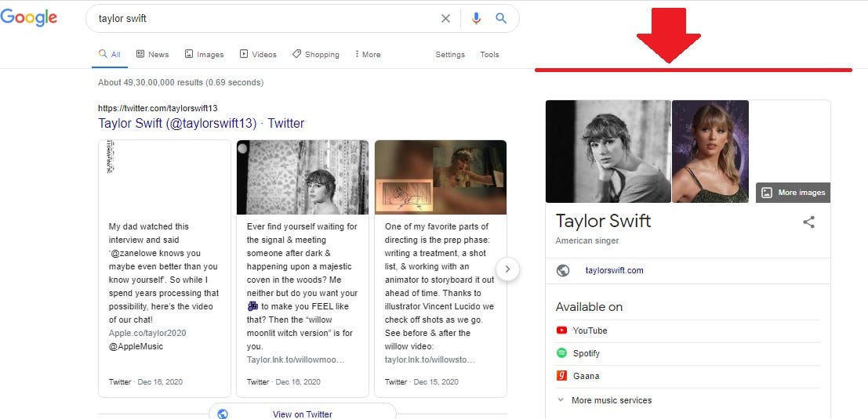Open the Taylor Swift (@taylorswift13) Twitter result
This screenshot has width=868, height=419.
(201, 123)
